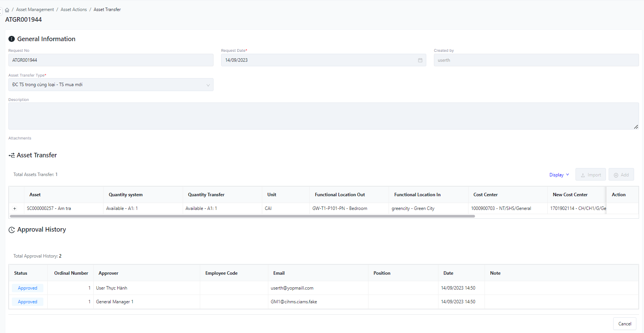Click the Import button
Viewport: 644px width, 333px height.
tap(590, 175)
